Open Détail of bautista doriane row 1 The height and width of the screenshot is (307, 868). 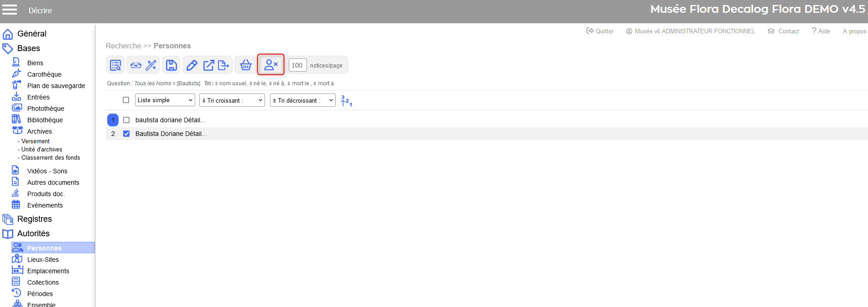pyautogui.click(x=195, y=120)
